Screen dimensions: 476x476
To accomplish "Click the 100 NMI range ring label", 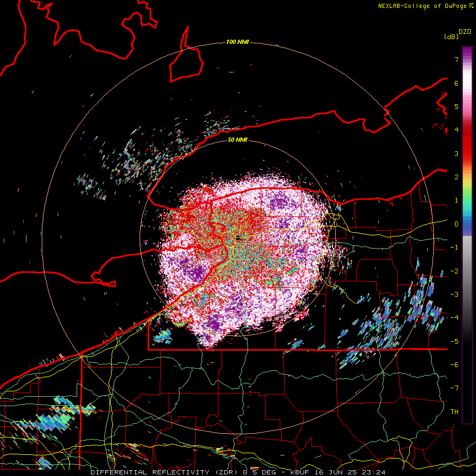I will pos(237,42).
